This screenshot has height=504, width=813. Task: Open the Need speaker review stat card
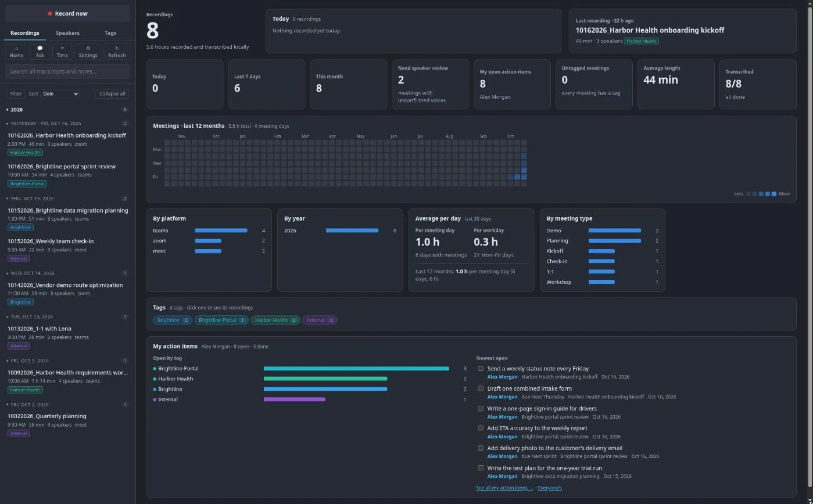pos(430,84)
